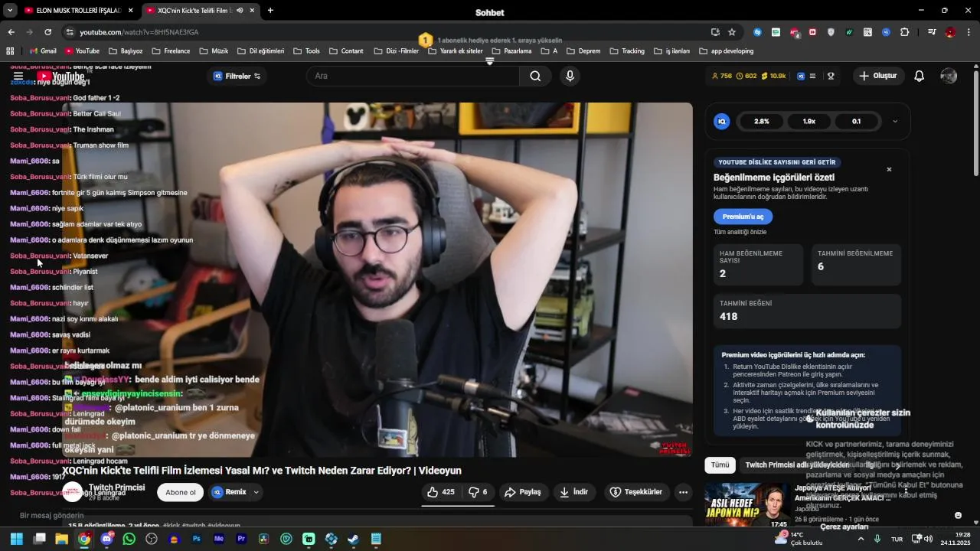Open Chrome apps grid in bookmarks bar
This screenshot has height=551, width=980.
pyautogui.click(x=10, y=51)
